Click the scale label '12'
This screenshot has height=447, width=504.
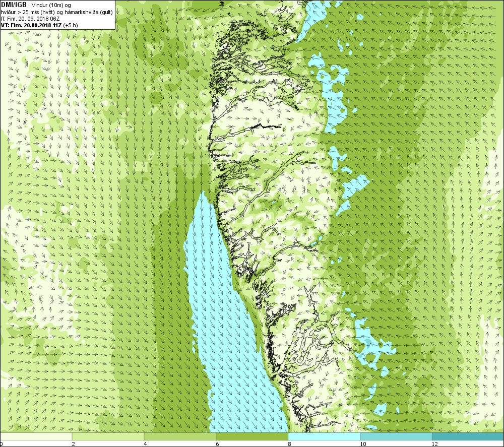pyautogui.click(x=435, y=444)
